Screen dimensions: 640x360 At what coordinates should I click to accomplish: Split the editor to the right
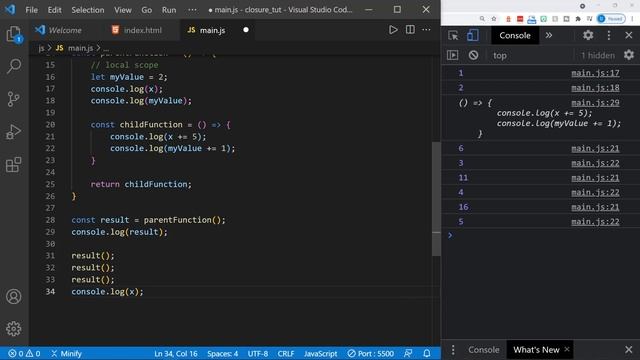(x=410, y=30)
